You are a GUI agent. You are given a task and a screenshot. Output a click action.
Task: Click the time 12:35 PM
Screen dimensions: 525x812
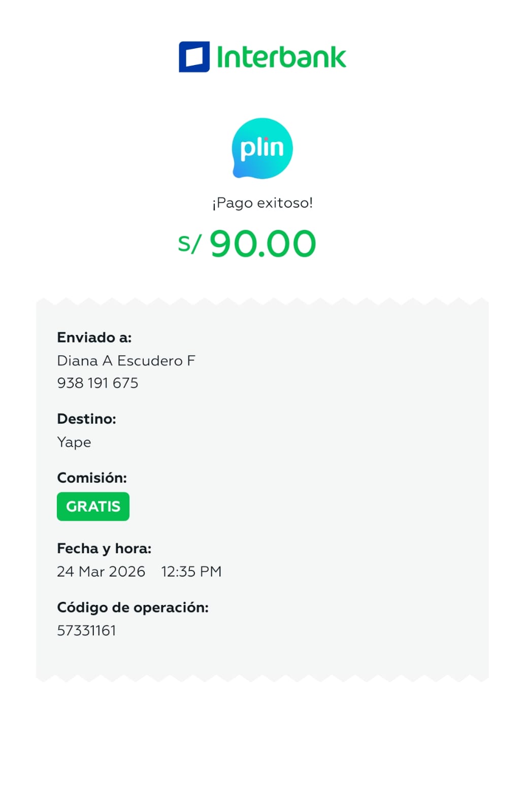click(191, 572)
